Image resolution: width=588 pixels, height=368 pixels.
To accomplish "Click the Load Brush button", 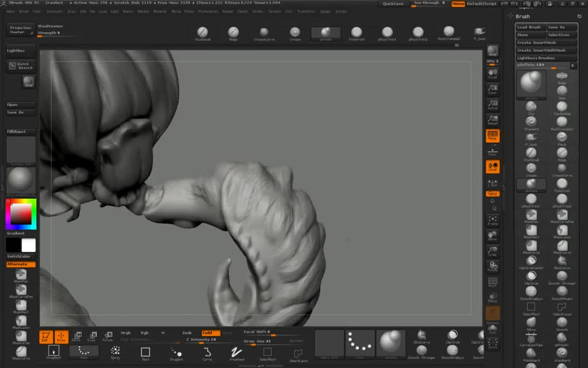I will (x=531, y=27).
